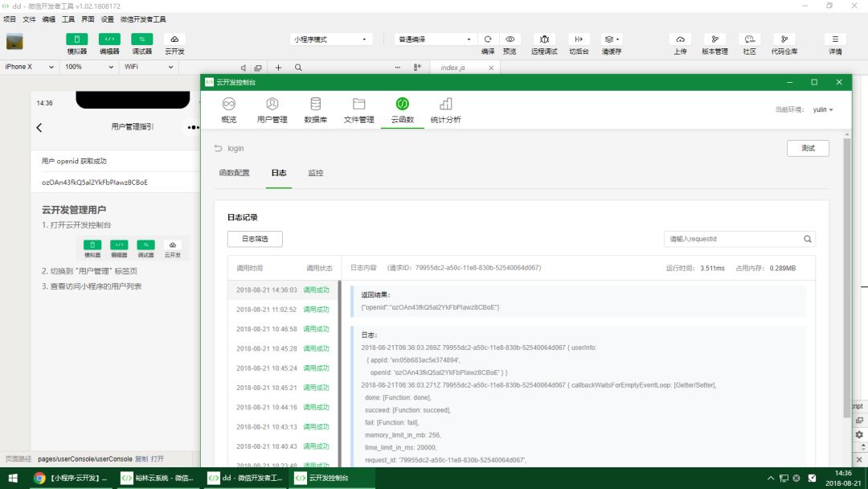The width and height of the screenshot is (868, 489).
Task: Select log entry 2018-08-21 14:36:03
Action: [x=283, y=290]
